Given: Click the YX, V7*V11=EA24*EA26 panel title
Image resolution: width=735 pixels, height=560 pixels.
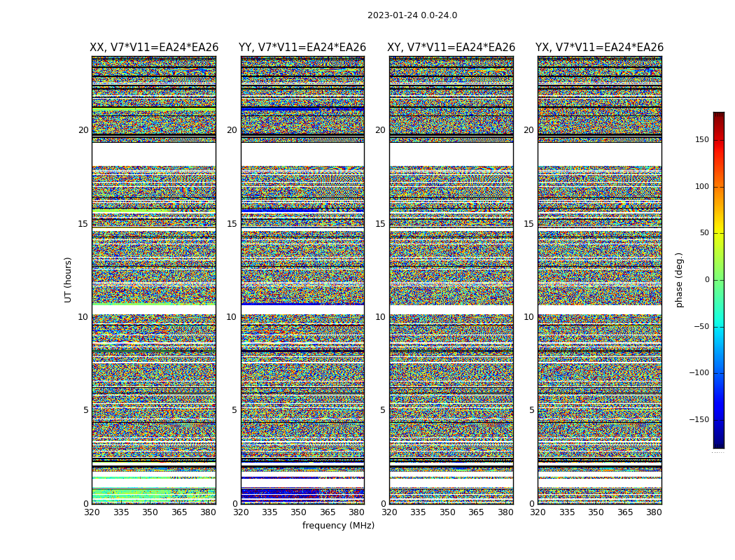Looking at the screenshot, I should (599, 48).
